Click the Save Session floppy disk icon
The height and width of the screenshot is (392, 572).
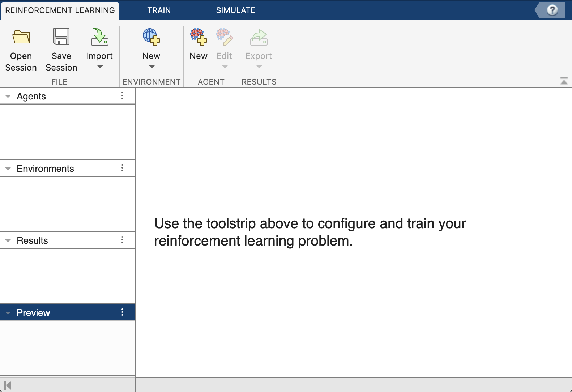point(61,37)
